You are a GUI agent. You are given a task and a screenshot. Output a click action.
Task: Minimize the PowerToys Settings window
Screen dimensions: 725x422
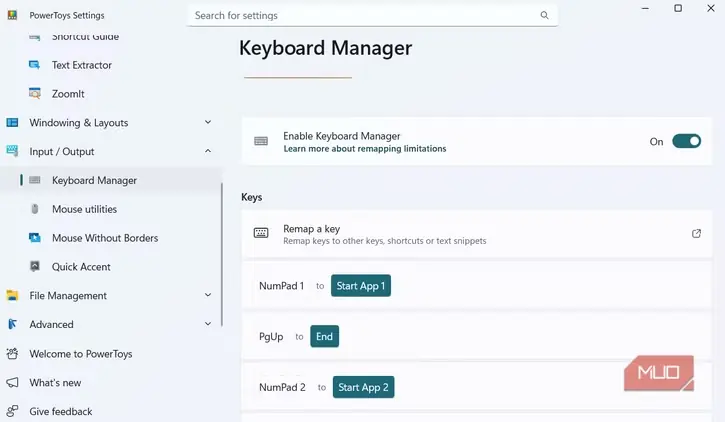pos(645,8)
